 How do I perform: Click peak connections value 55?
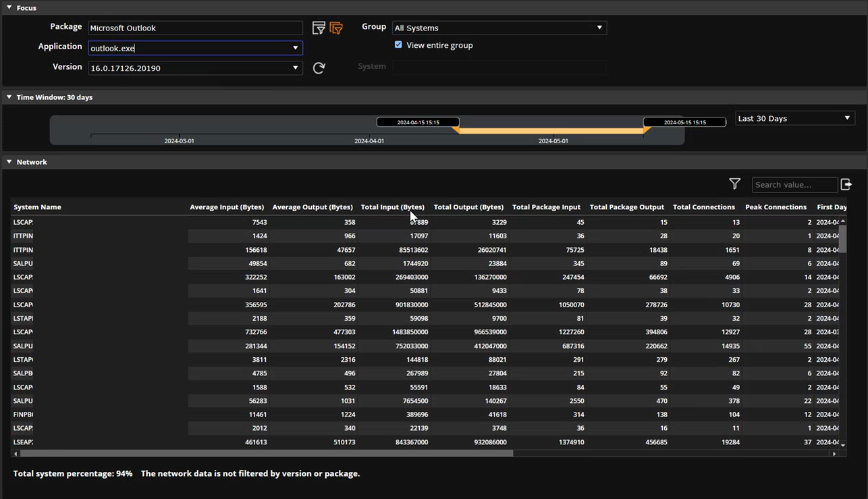807,346
